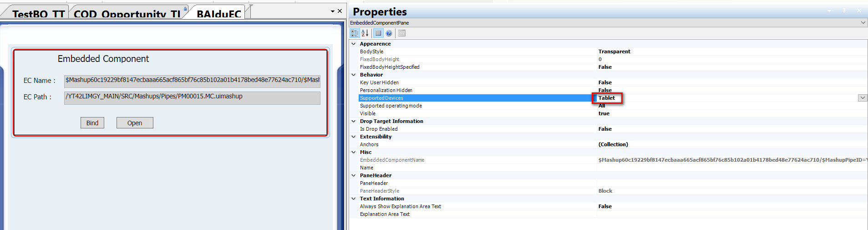868x230 pixels.
Task: Select the Visible property
Action: click(368, 113)
